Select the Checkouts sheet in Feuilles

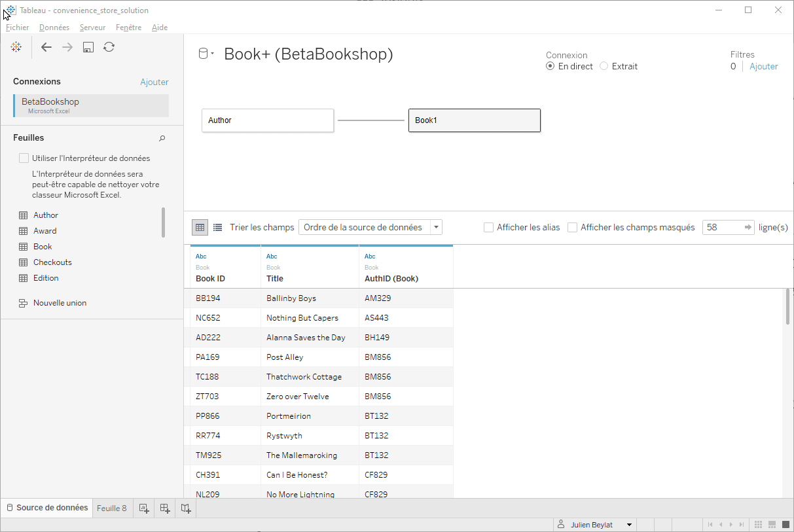(x=52, y=262)
